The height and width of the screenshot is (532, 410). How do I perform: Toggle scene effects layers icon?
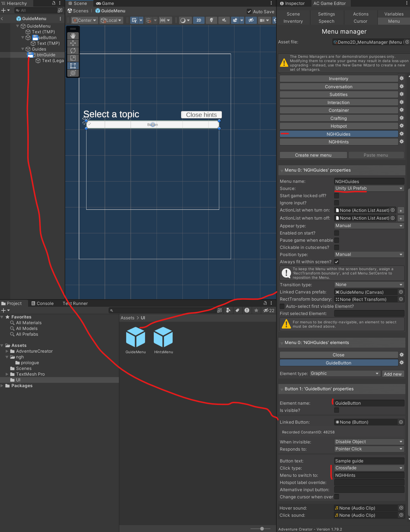pyautogui.click(x=235, y=20)
